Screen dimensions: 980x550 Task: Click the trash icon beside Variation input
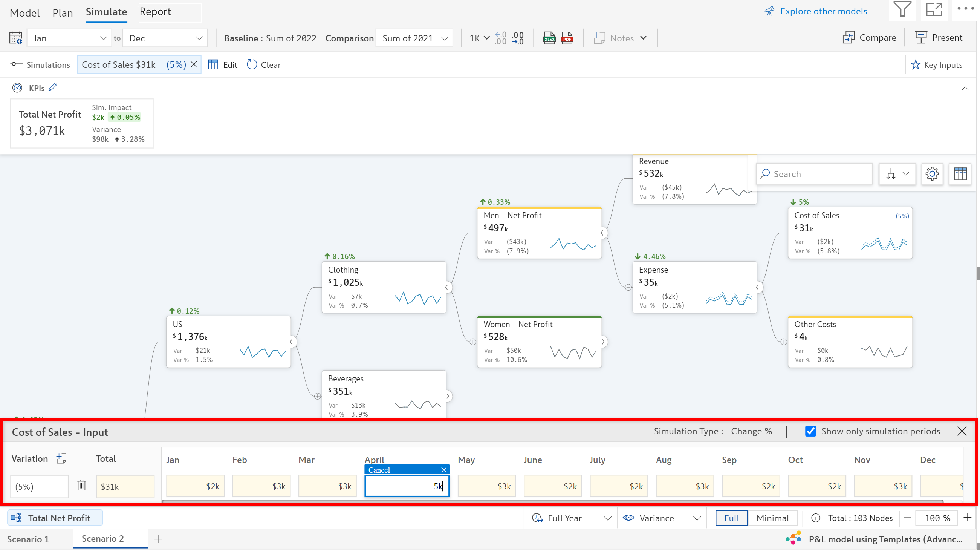pyautogui.click(x=81, y=485)
